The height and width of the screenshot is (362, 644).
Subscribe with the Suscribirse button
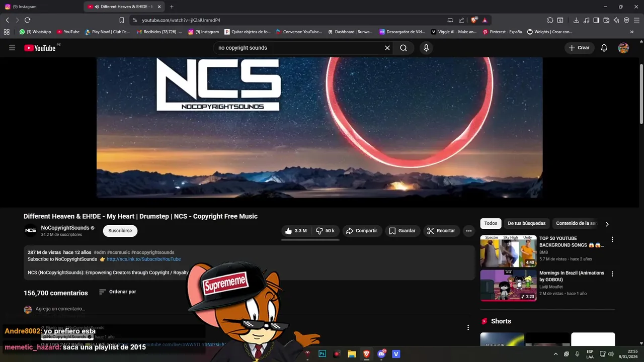coord(120,231)
